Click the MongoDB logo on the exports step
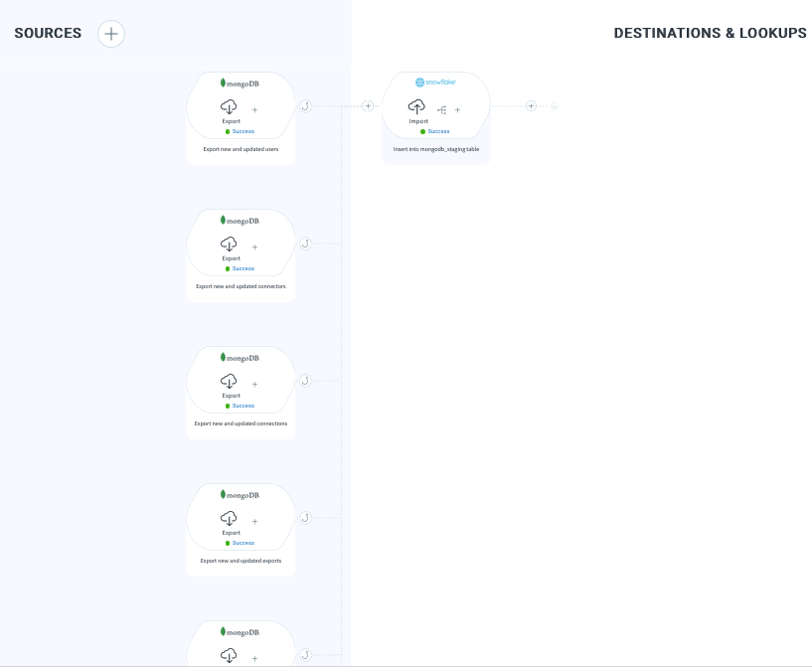812x668 pixels. [x=241, y=495]
